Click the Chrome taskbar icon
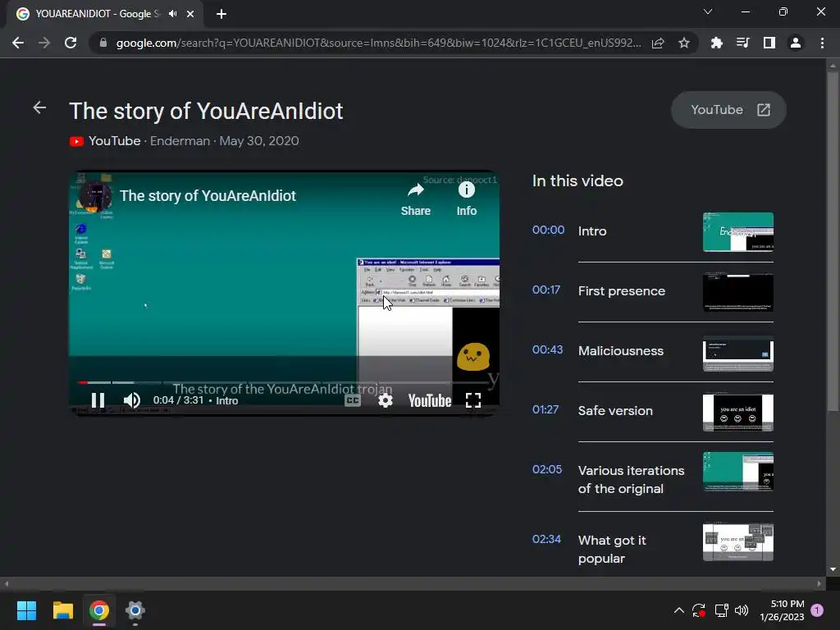 (99, 610)
